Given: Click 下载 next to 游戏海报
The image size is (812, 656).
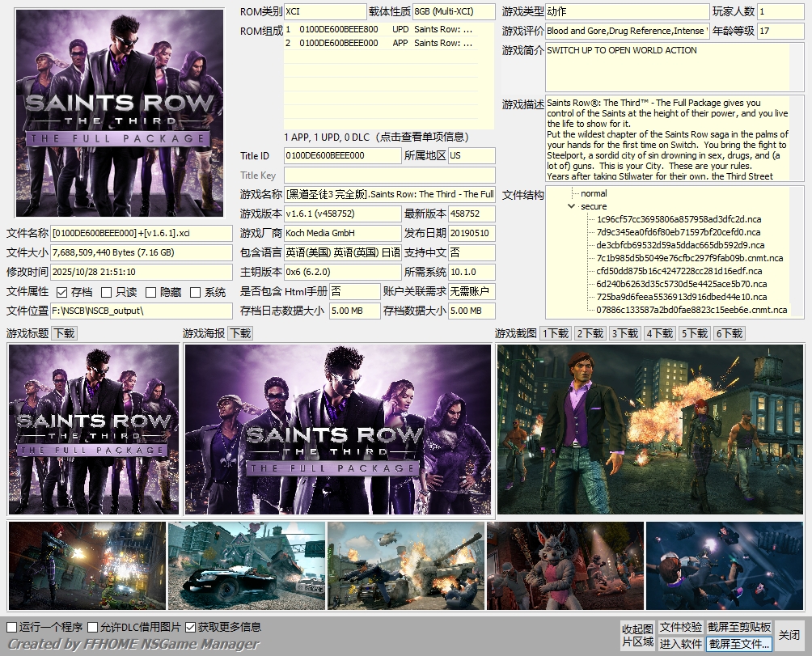Looking at the screenshot, I should 240,333.
